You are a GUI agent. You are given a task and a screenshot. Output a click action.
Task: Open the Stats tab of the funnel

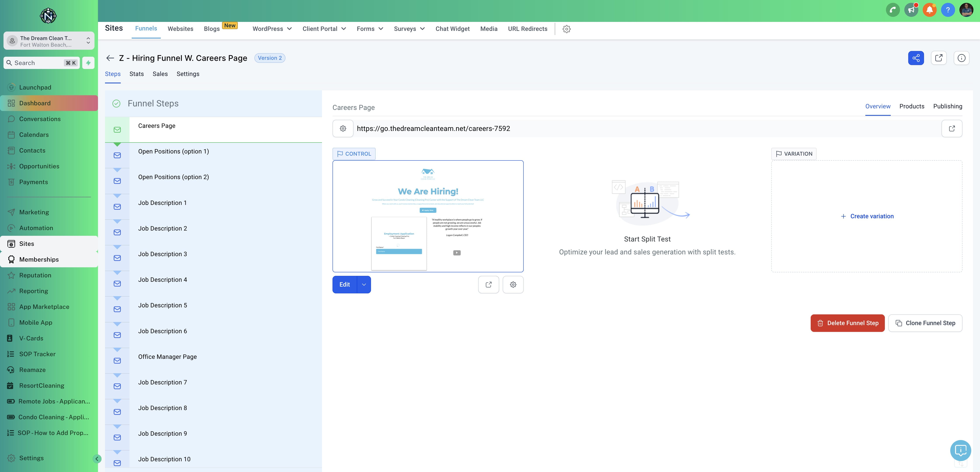click(136, 74)
